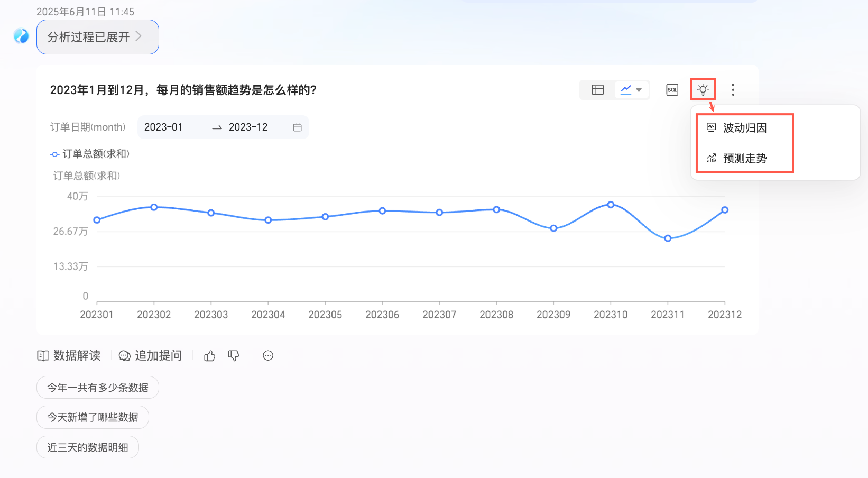Expand the line chart type dropdown arrow
Screen dimensions: 868x478
pyautogui.click(x=639, y=90)
